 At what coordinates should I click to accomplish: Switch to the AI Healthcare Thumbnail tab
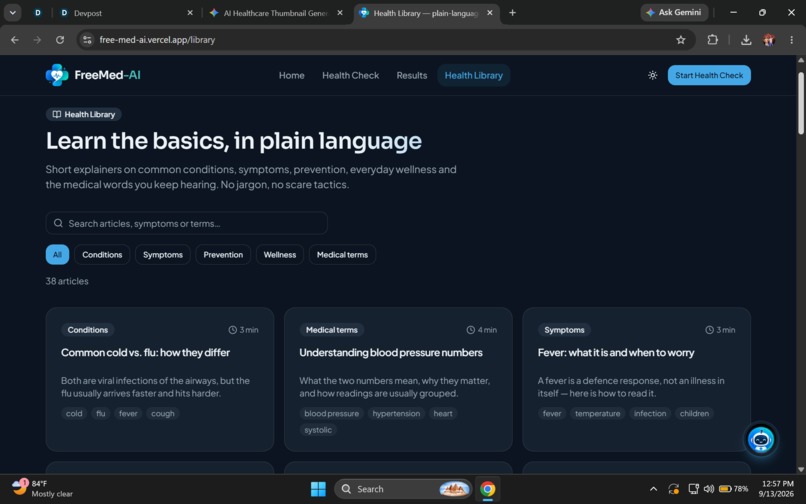(275, 13)
